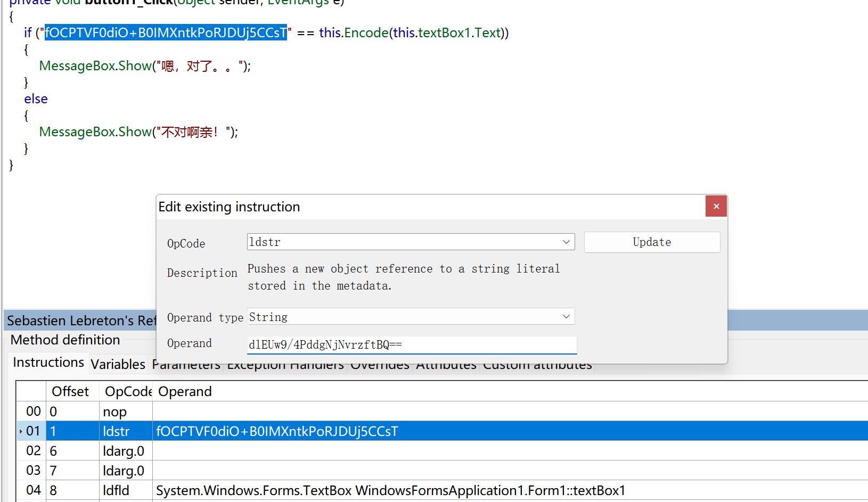Open the Operand type String dropdown
868x502 pixels.
[x=566, y=317]
